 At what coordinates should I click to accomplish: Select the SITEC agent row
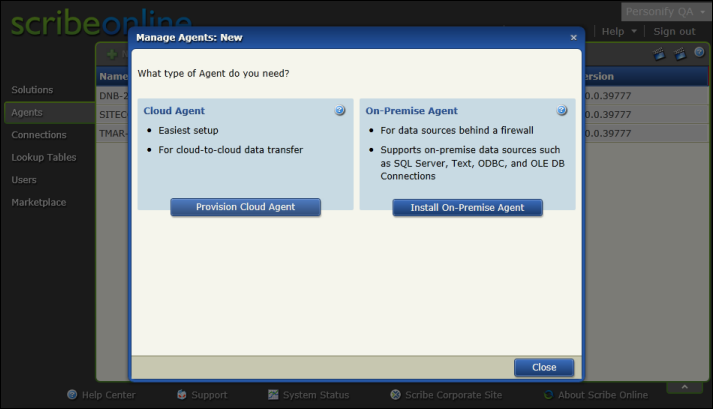pos(113,115)
